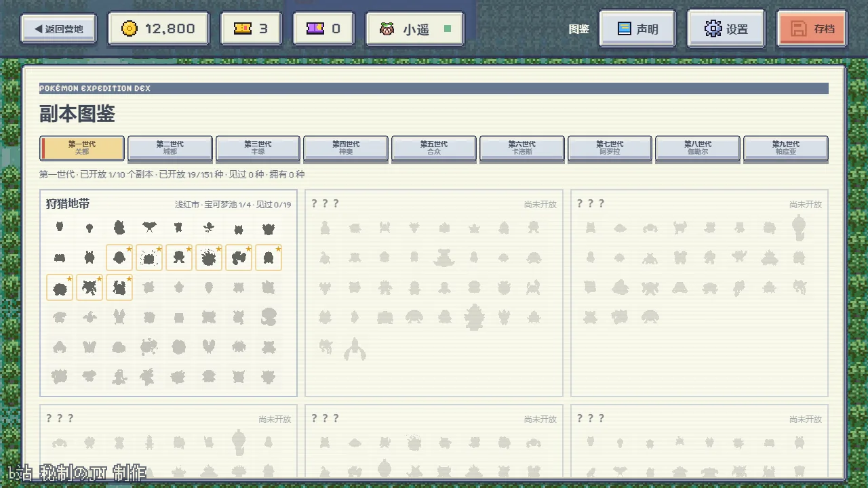868x488 pixels.
Task: Open the 第九世代 帕底亚 tab
Action: click(x=785, y=148)
